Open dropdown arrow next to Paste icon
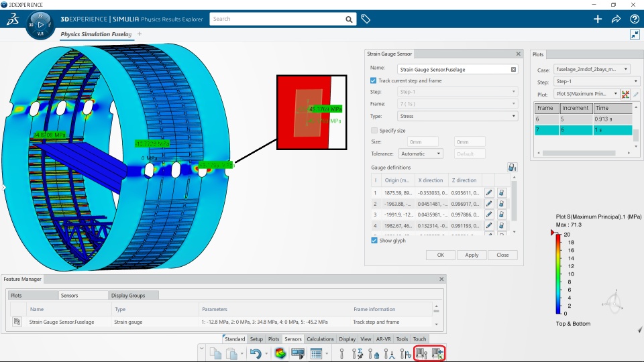 241,353
